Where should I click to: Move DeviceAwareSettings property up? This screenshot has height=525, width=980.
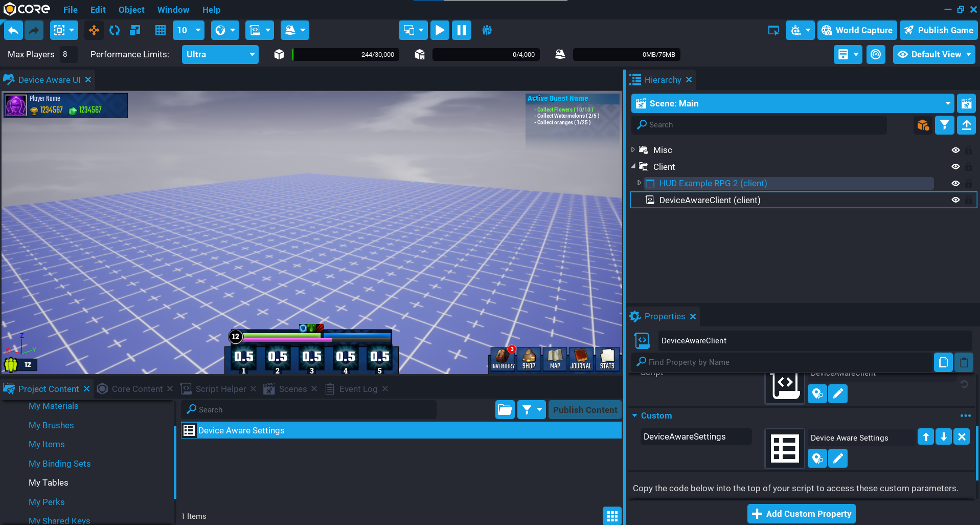click(x=925, y=436)
